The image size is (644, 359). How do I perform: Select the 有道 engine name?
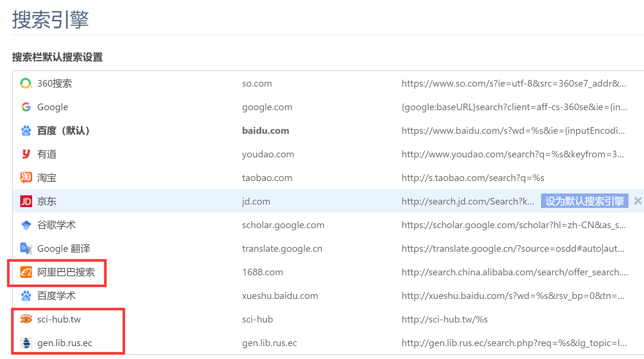click(x=47, y=154)
